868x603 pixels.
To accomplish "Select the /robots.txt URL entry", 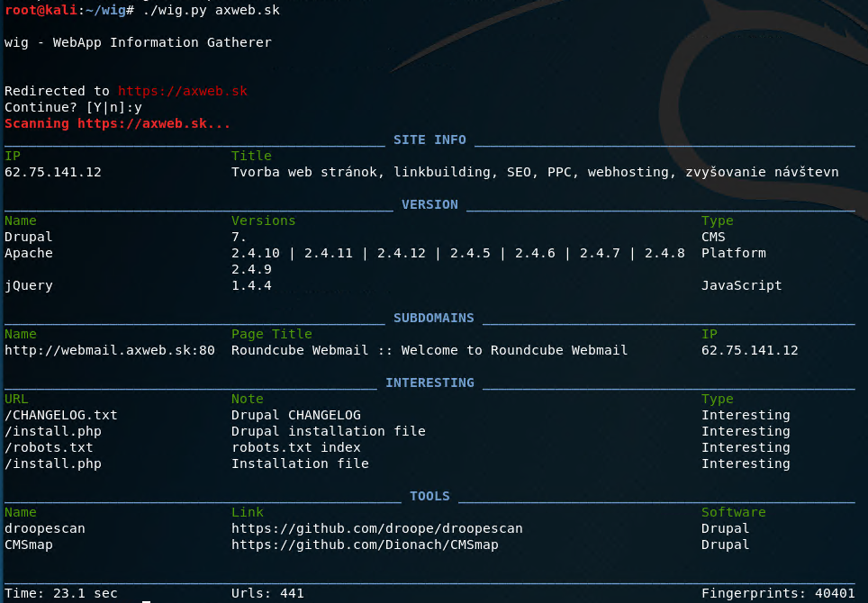I will (49, 447).
